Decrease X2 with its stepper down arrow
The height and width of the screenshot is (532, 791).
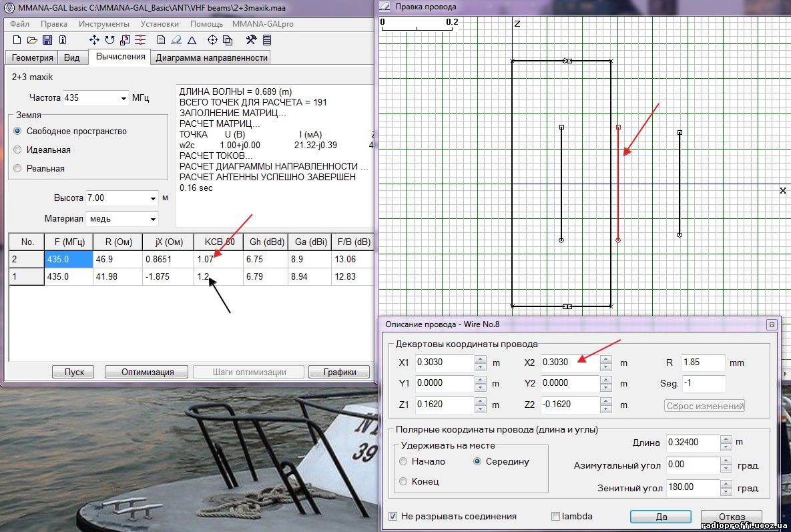point(606,366)
